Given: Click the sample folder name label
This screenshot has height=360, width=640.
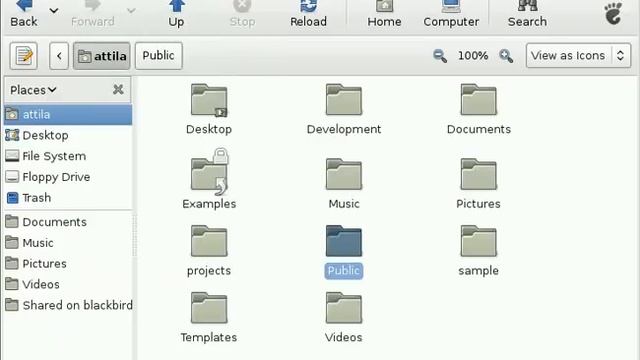Looking at the screenshot, I should [478, 271].
